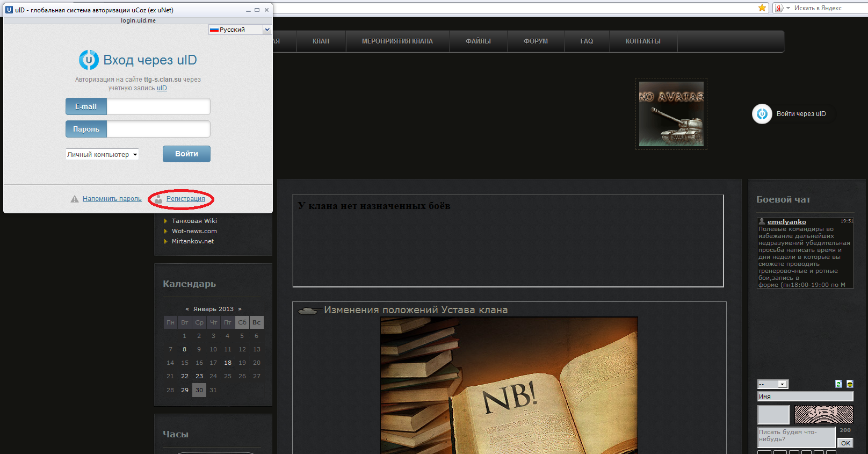Click the Регистрация link
This screenshot has width=868, height=454.
point(186,199)
